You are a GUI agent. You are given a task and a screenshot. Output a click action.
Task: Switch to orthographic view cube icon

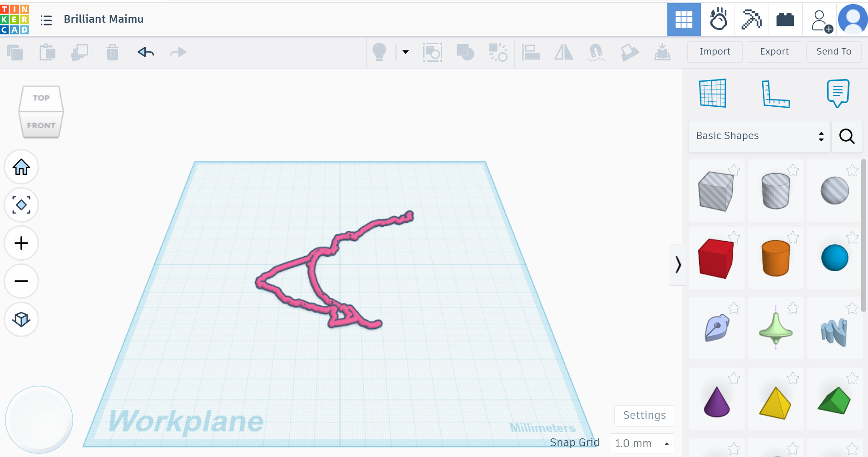click(x=21, y=320)
